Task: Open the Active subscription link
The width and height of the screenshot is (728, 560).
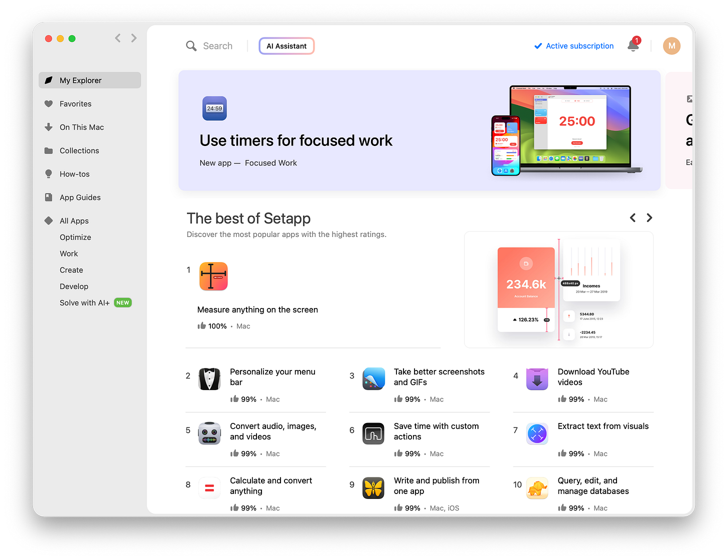Action: [579, 46]
